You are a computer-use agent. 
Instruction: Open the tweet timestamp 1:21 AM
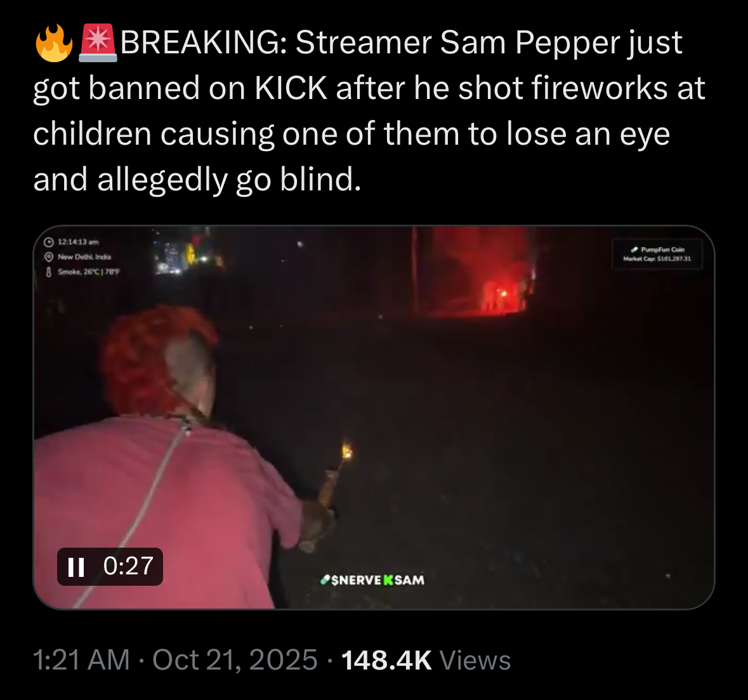coord(82,660)
